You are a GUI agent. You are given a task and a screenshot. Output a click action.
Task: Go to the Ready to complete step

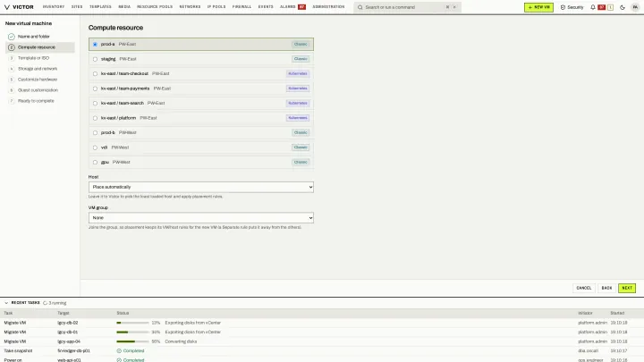(40, 100)
